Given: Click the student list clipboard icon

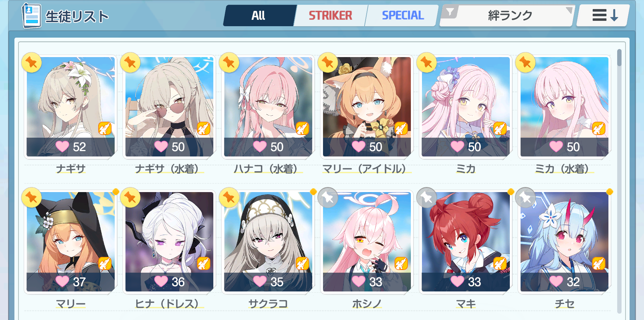Looking at the screenshot, I should pos(31,16).
